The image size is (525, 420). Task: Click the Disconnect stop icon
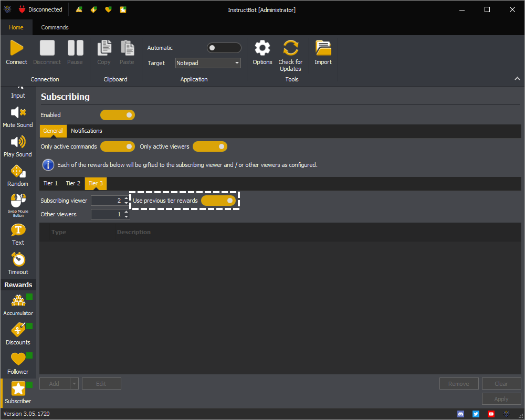tap(47, 48)
